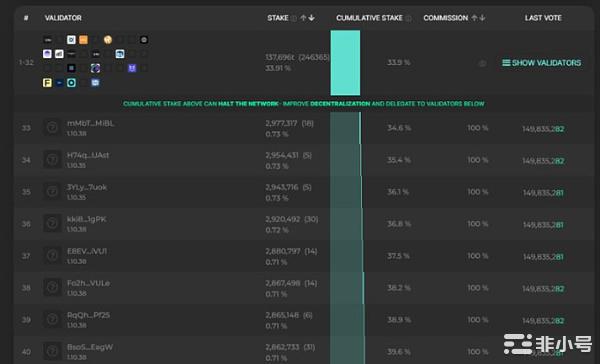The height and width of the screenshot is (364, 600).
Task: Sort Commission descending with down arrow
Action: [x=483, y=18]
